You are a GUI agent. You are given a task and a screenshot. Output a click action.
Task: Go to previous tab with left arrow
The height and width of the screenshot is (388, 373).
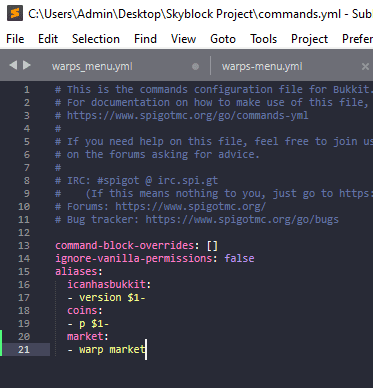[13, 65]
